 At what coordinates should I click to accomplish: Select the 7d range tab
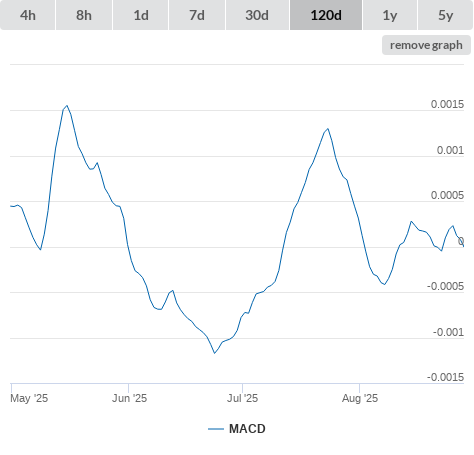tap(197, 15)
